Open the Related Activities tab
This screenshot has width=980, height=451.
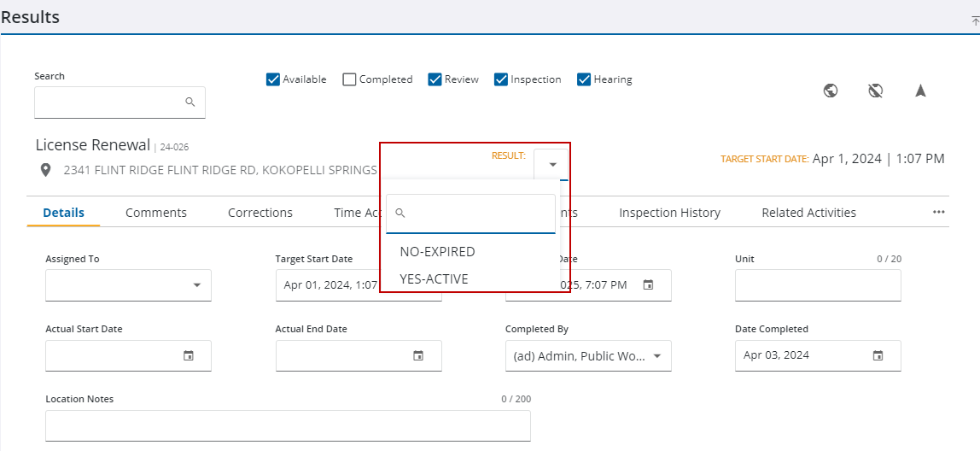808,213
